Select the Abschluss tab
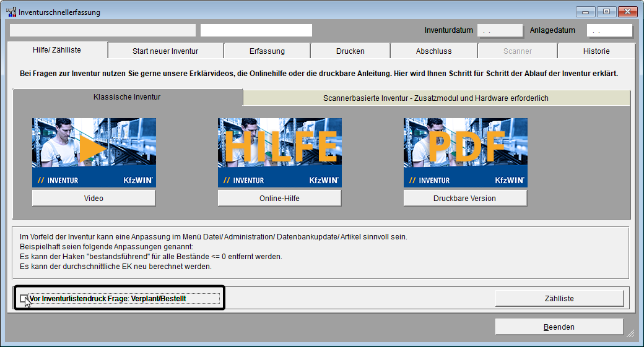This screenshot has width=644, height=347. tap(433, 51)
